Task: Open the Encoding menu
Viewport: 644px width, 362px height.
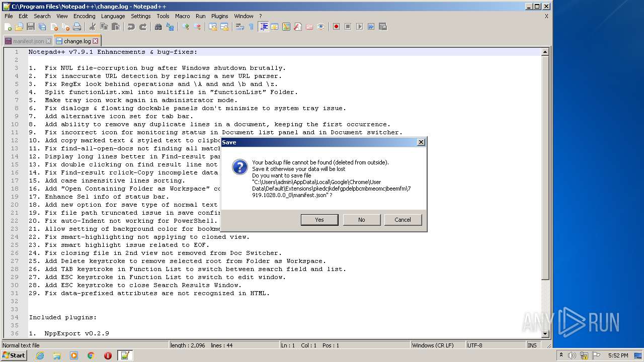Action: click(x=84, y=16)
